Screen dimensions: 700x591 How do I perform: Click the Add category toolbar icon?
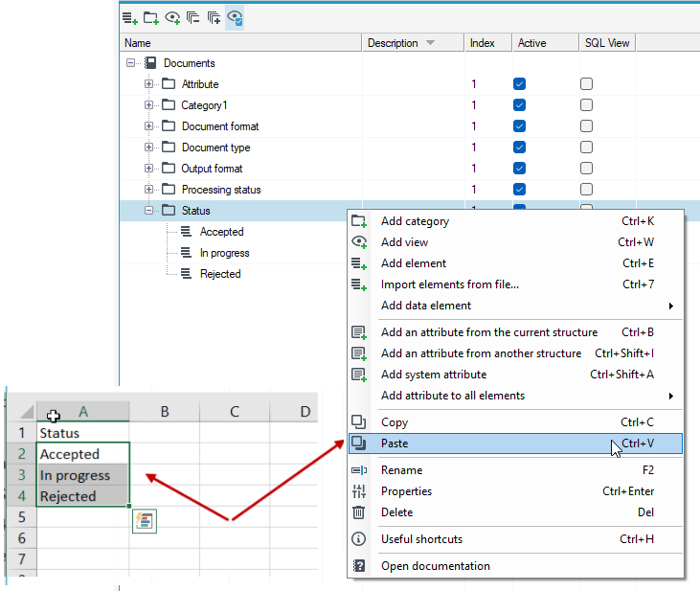coord(151,18)
